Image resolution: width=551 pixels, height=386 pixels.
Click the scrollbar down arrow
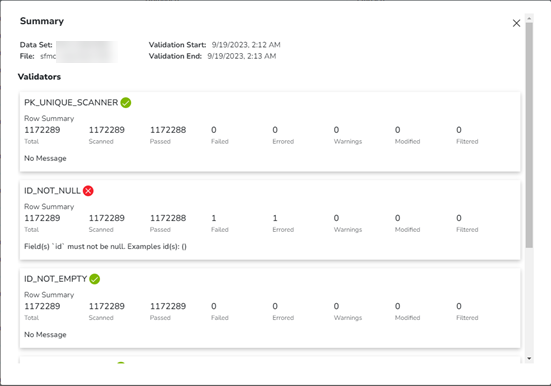[529, 359]
